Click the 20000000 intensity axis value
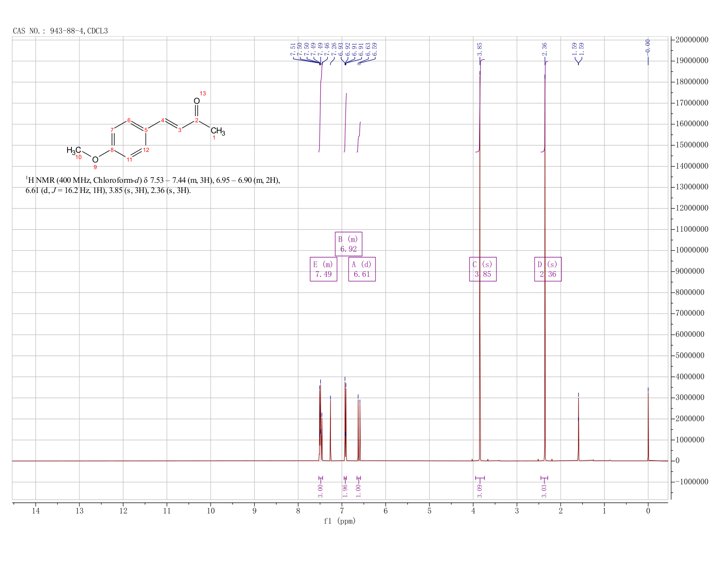 click(692, 40)
